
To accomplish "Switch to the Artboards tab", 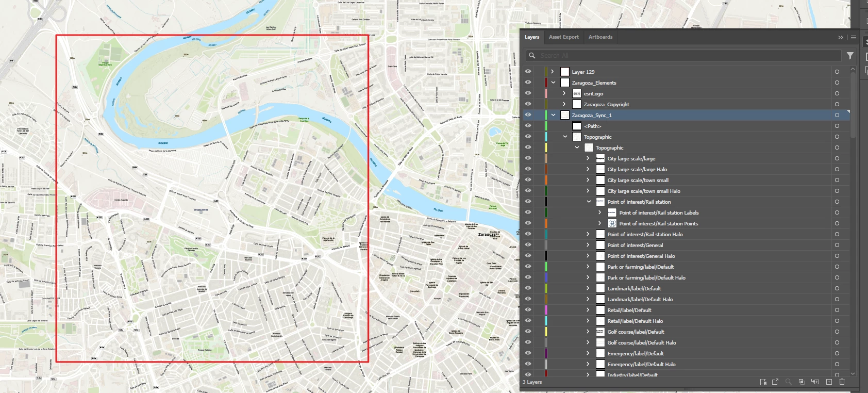I will (600, 37).
